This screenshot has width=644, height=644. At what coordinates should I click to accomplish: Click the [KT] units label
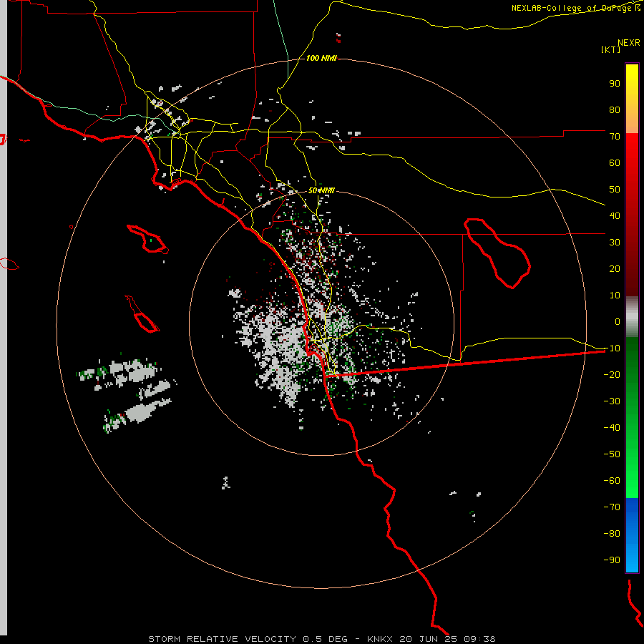pos(610,49)
